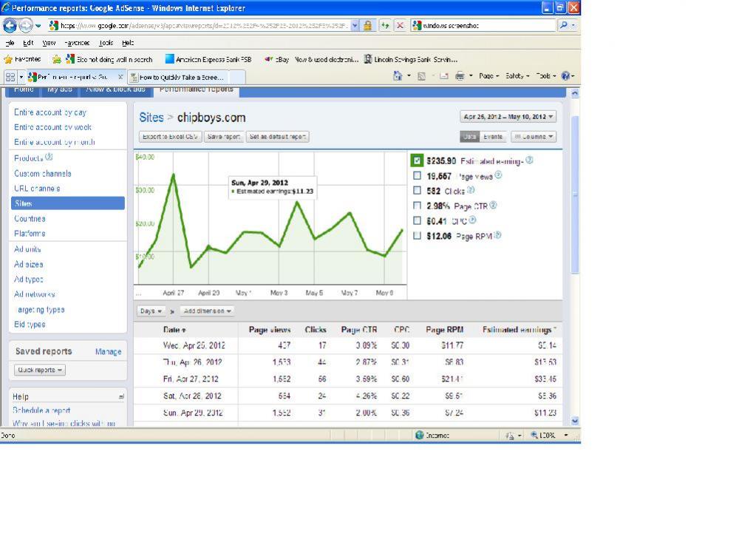The height and width of the screenshot is (545, 756).
Task: Open the Manage saved reports link
Action: pyautogui.click(x=108, y=351)
